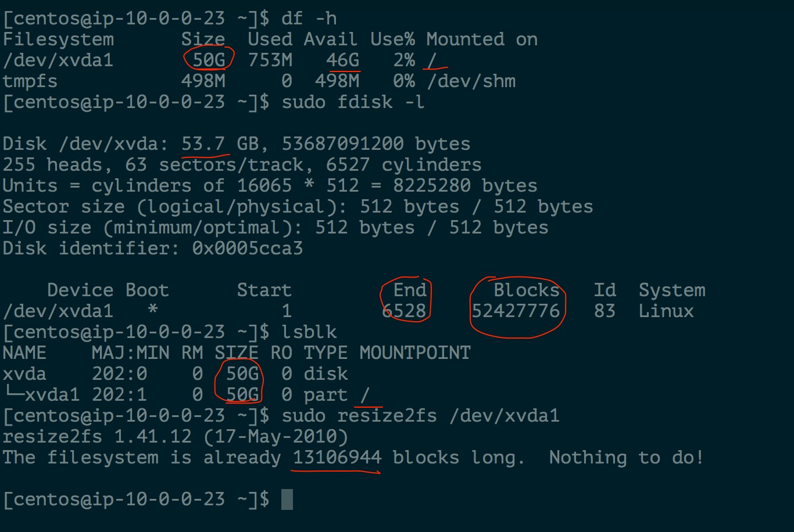Click the /dev/shm mount point text
794x532 pixels.
coord(471,81)
